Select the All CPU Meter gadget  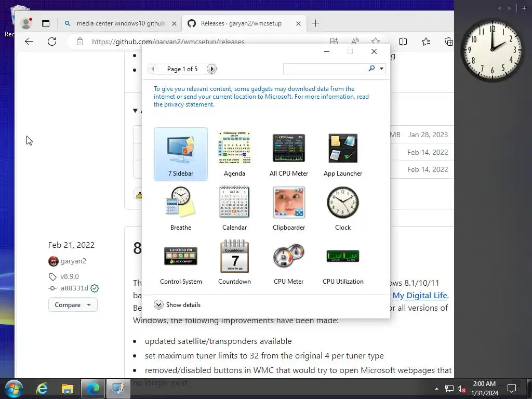[289, 154]
